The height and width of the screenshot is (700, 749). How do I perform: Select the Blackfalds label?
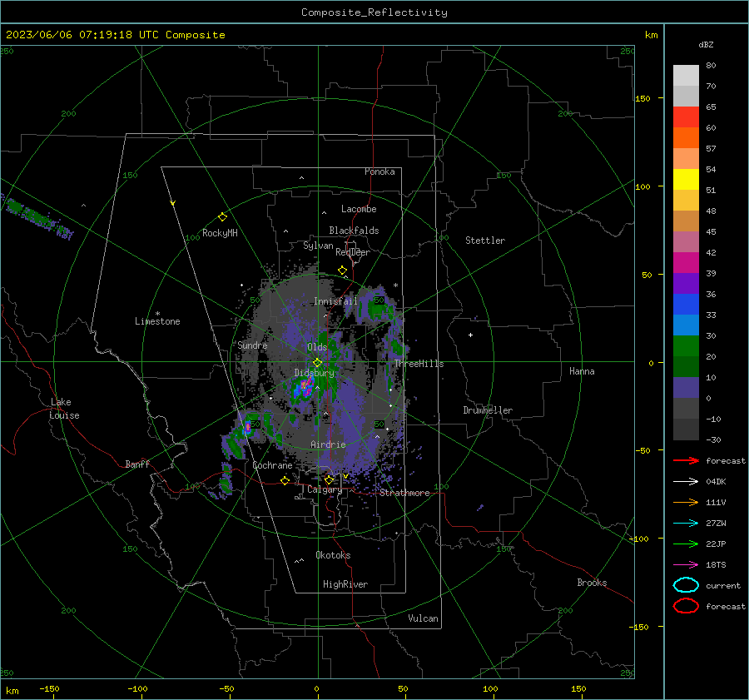(354, 231)
